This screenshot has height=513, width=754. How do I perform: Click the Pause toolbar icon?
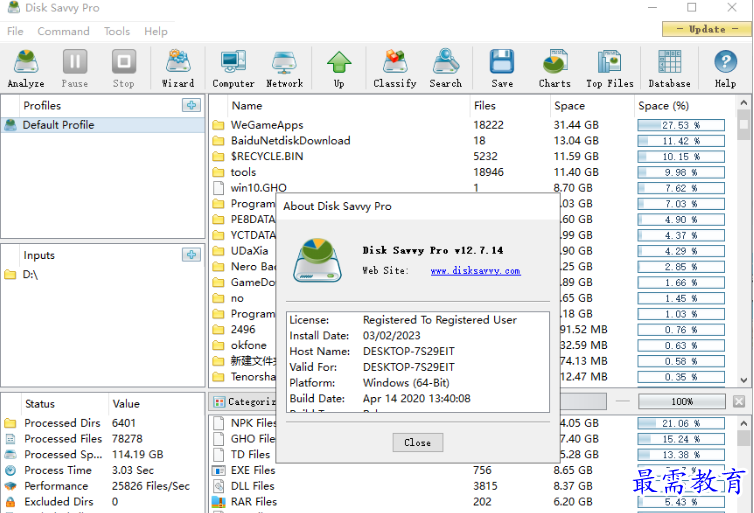pos(75,68)
